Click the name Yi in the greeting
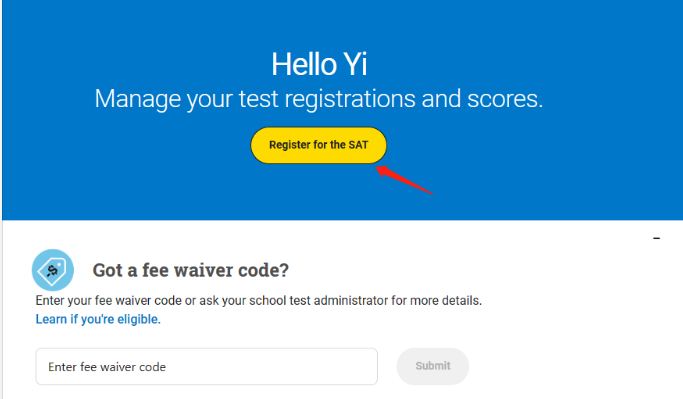 (355, 64)
